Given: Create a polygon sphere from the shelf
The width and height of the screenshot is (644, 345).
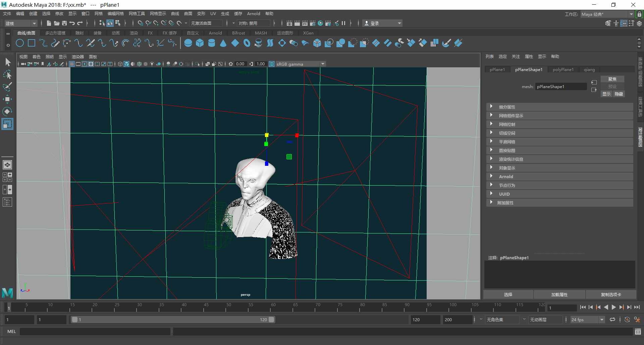Looking at the screenshot, I should (188, 43).
